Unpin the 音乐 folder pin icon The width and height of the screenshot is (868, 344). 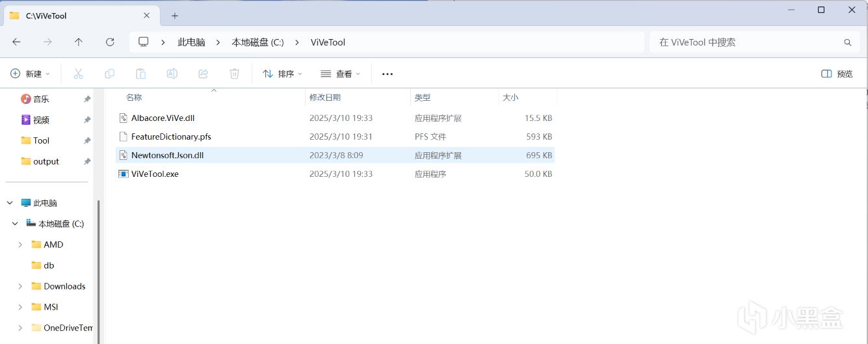[87, 99]
